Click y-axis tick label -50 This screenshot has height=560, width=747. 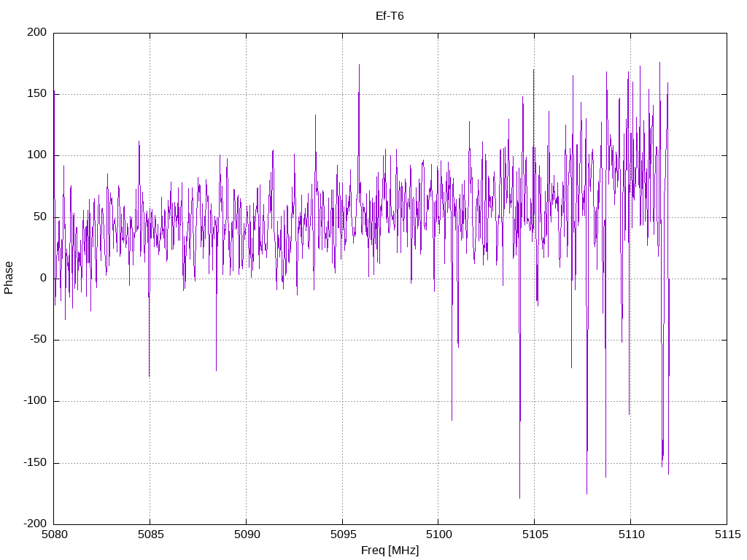[x=38, y=340]
